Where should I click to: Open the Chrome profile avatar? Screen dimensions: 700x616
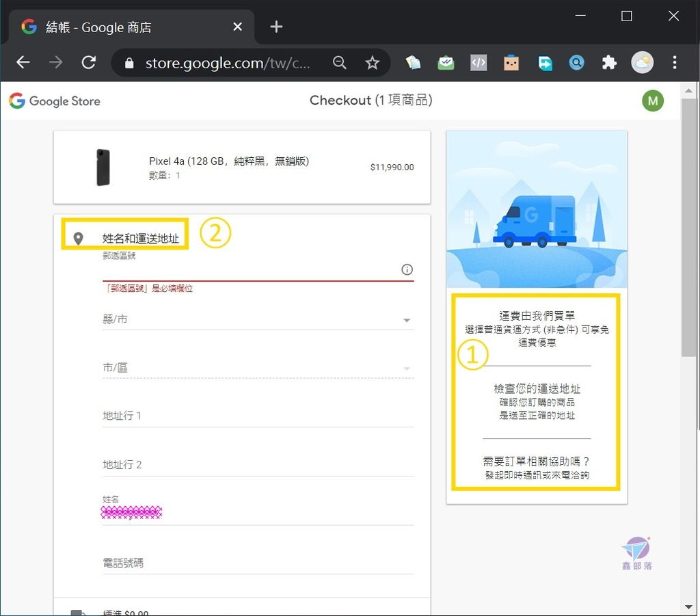642,62
